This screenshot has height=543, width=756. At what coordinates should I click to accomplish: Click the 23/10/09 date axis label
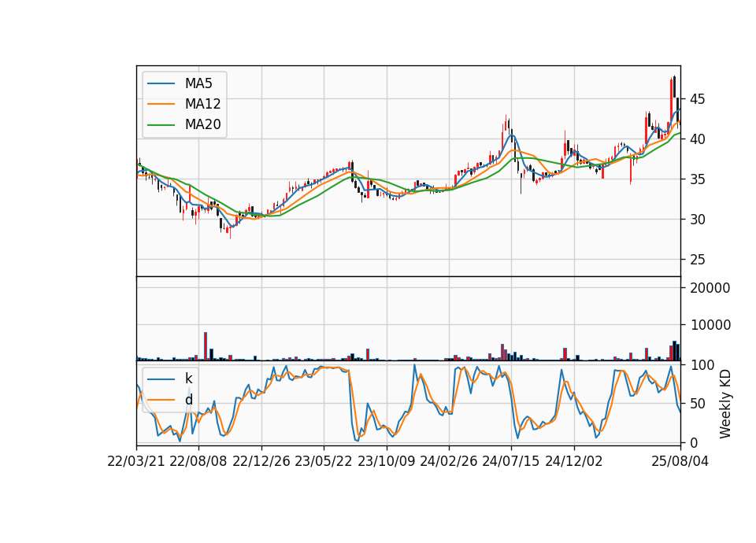[386, 461]
